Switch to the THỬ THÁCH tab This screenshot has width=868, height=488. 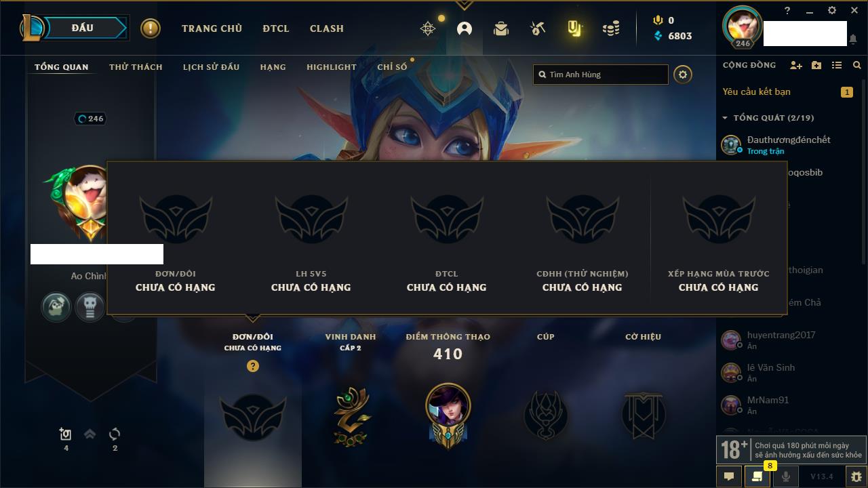(x=136, y=67)
